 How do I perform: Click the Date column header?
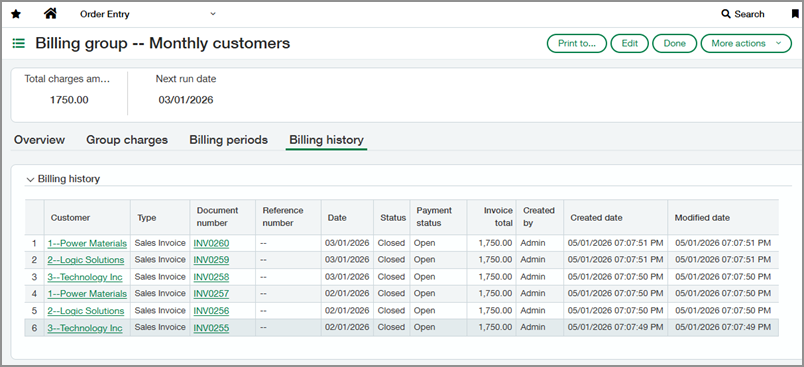pos(347,217)
